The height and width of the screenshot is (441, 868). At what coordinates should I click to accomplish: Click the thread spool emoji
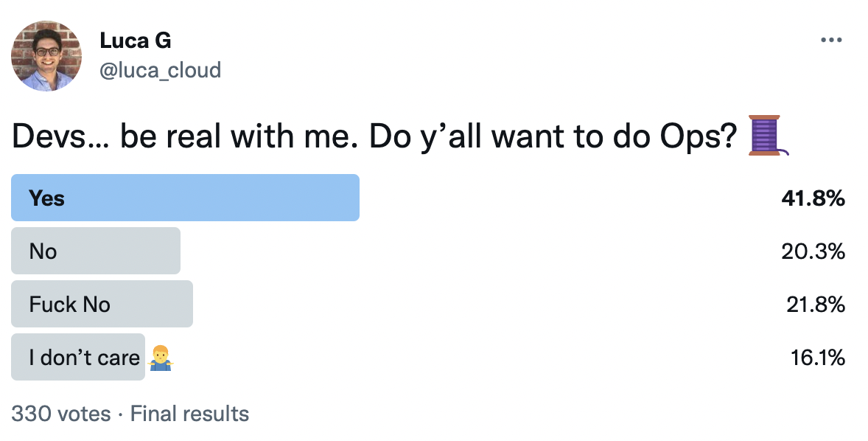point(767,135)
